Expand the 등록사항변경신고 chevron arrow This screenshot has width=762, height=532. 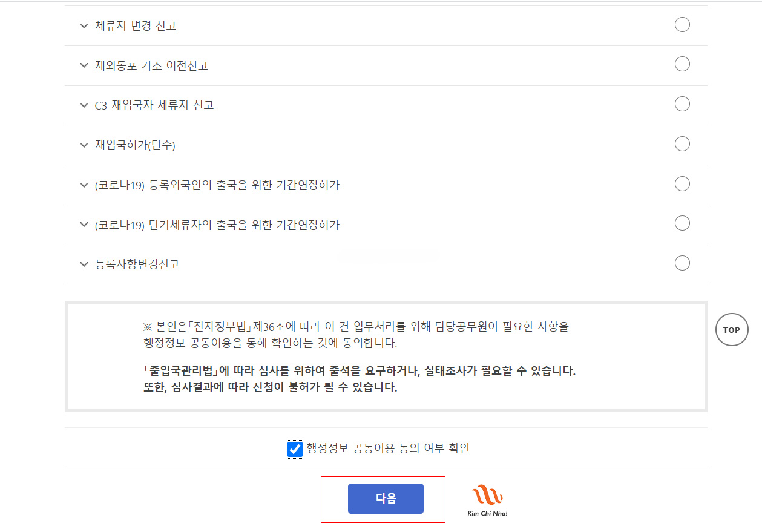tap(84, 264)
